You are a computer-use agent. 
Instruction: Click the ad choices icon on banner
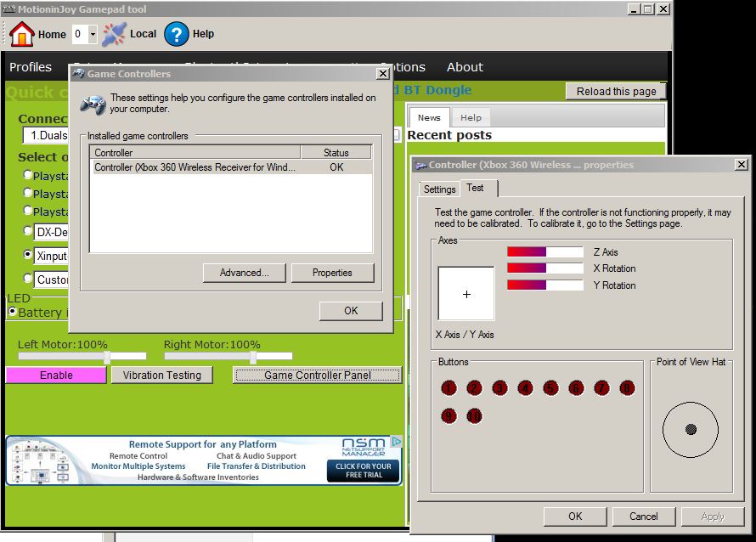click(x=396, y=441)
